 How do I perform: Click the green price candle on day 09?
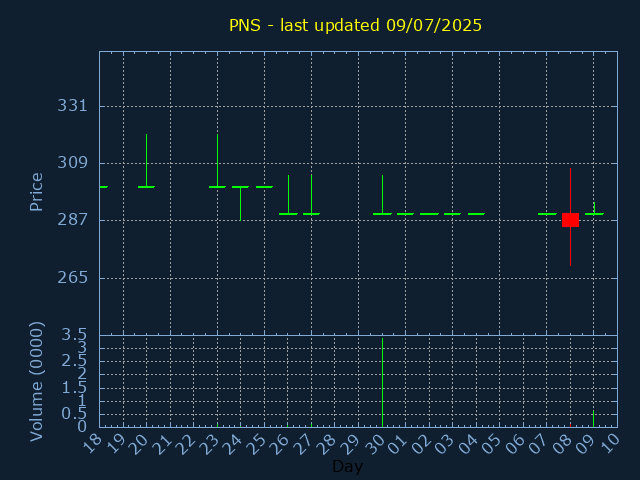tap(594, 209)
